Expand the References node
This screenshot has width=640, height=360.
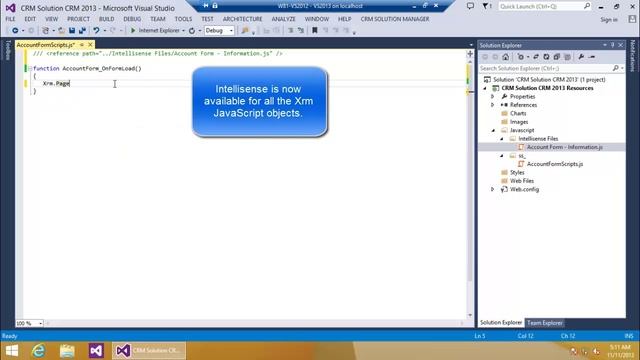coord(493,105)
